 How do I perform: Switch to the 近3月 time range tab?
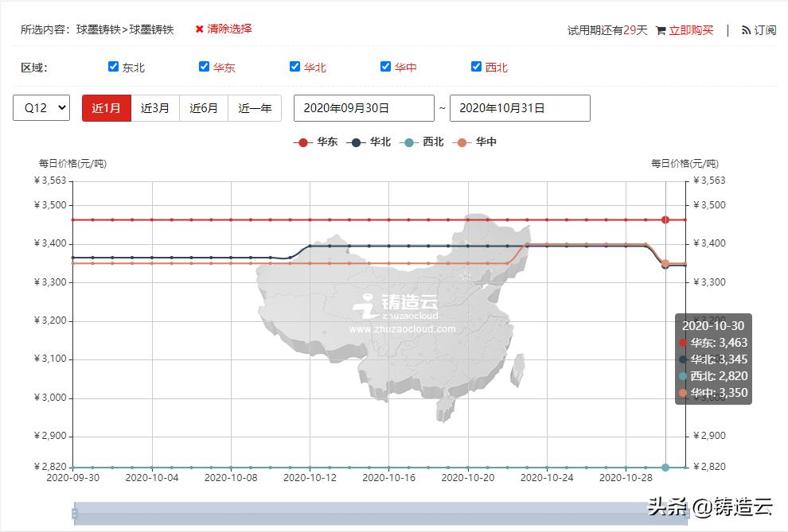[x=155, y=108]
